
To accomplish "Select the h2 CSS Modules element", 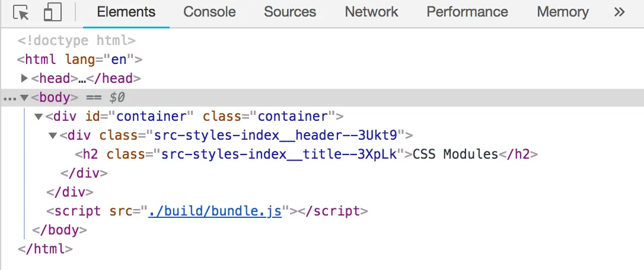I will (x=306, y=155).
